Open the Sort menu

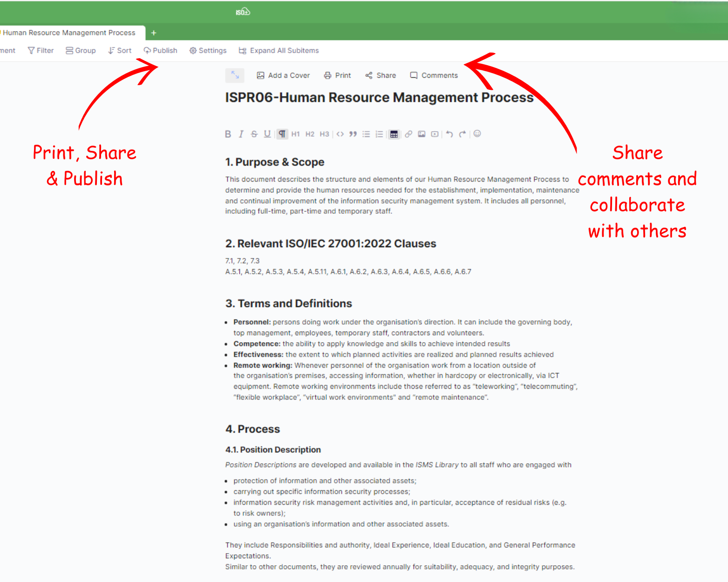(x=120, y=50)
